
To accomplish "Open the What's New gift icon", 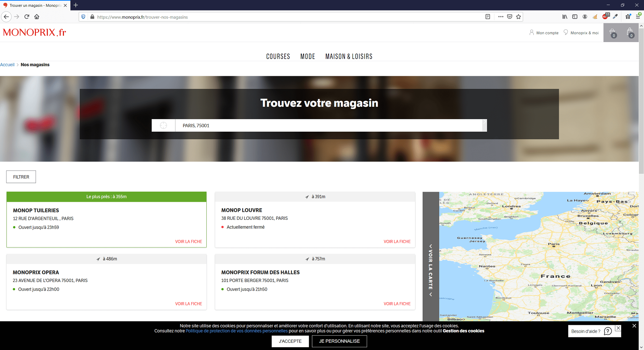I will click(x=628, y=17).
